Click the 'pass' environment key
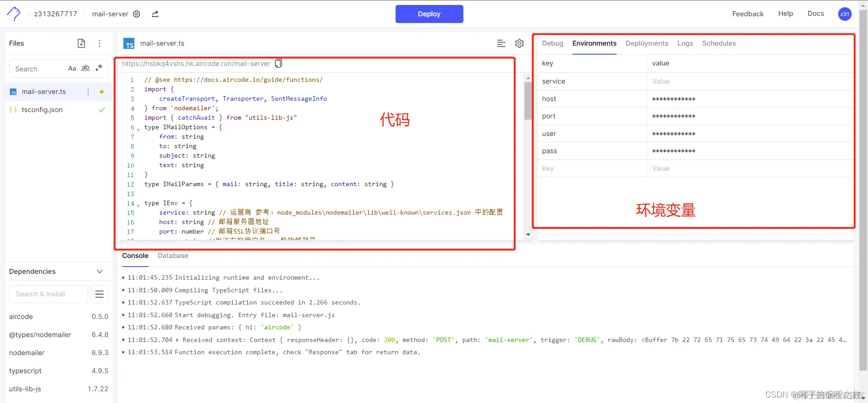The height and width of the screenshot is (403, 868). pyautogui.click(x=549, y=151)
